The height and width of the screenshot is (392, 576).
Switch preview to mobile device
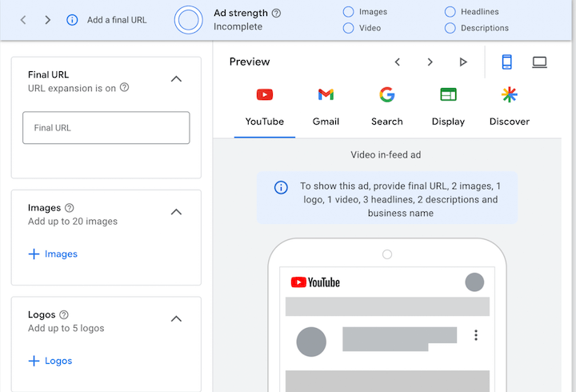pos(507,62)
